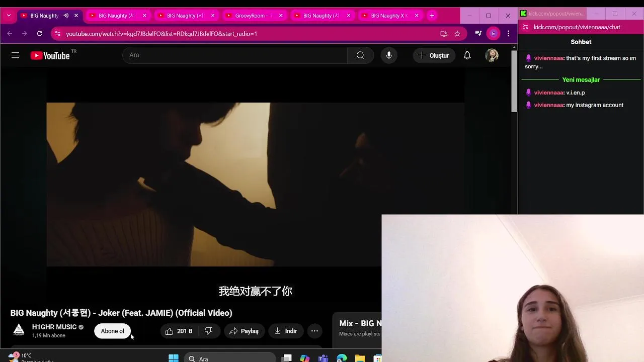Open the YouTube account avatar menu

[492, 55]
